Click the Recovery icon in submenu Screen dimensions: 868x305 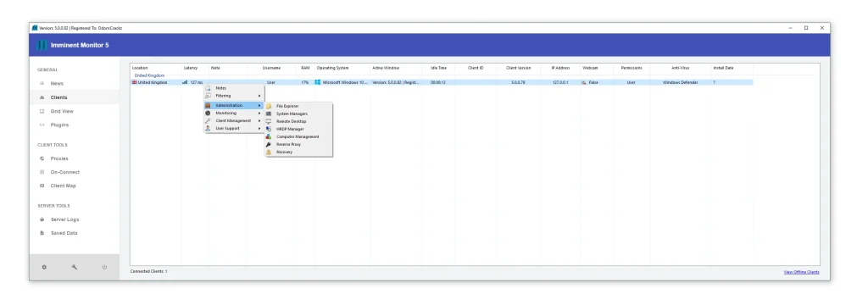269,152
